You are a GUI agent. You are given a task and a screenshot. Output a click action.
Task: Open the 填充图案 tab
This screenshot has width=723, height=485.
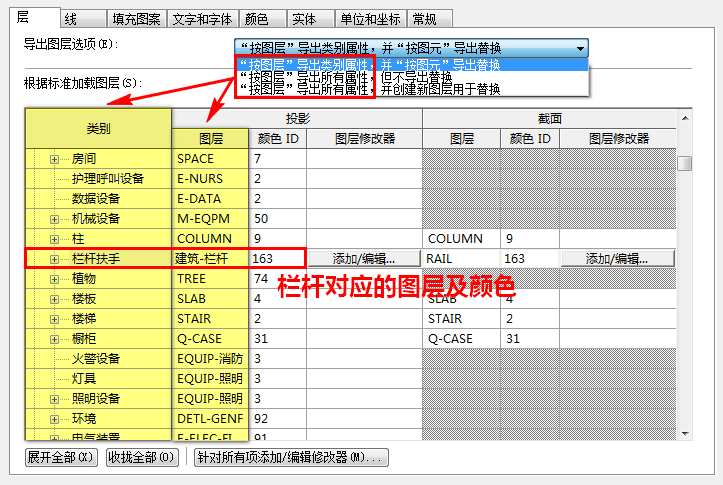coord(136,19)
